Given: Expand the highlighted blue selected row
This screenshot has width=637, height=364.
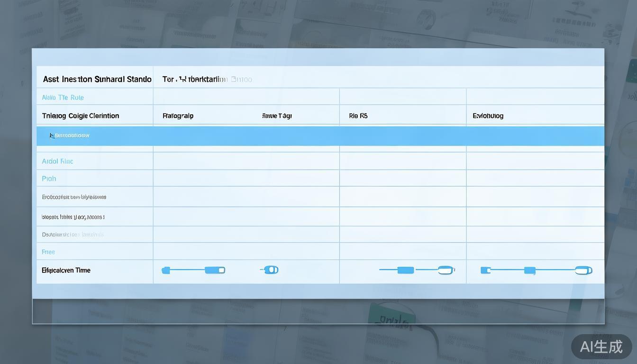Looking at the screenshot, I should click(320, 136).
